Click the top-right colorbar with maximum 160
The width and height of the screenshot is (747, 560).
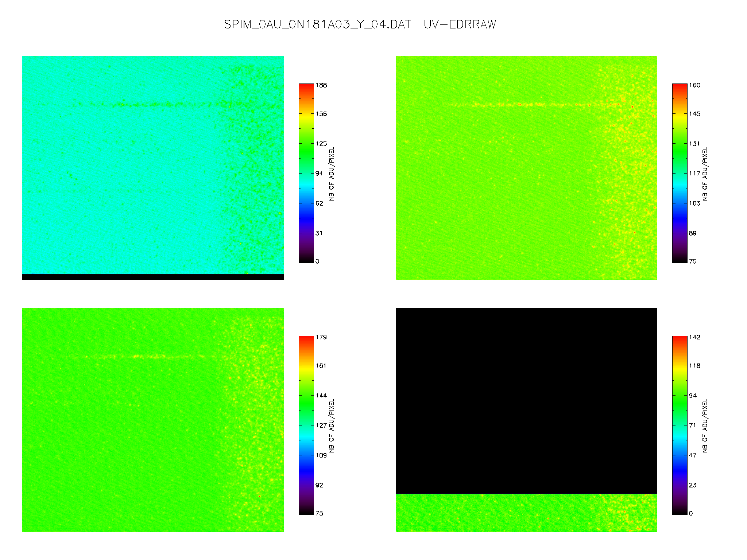[x=680, y=173]
